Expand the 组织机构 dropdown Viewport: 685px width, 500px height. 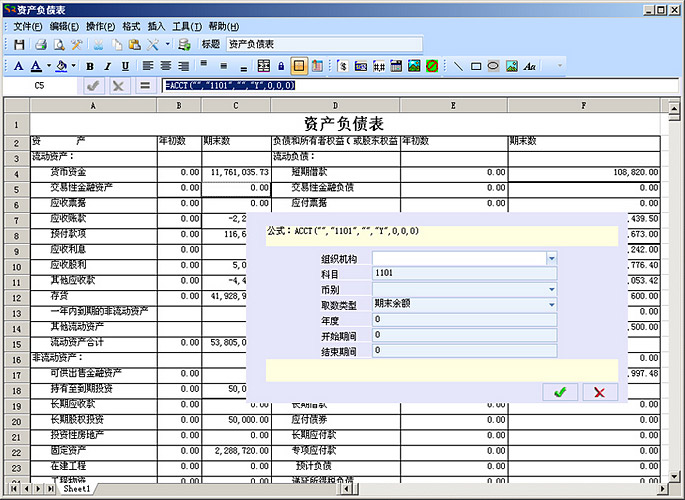(551, 258)
